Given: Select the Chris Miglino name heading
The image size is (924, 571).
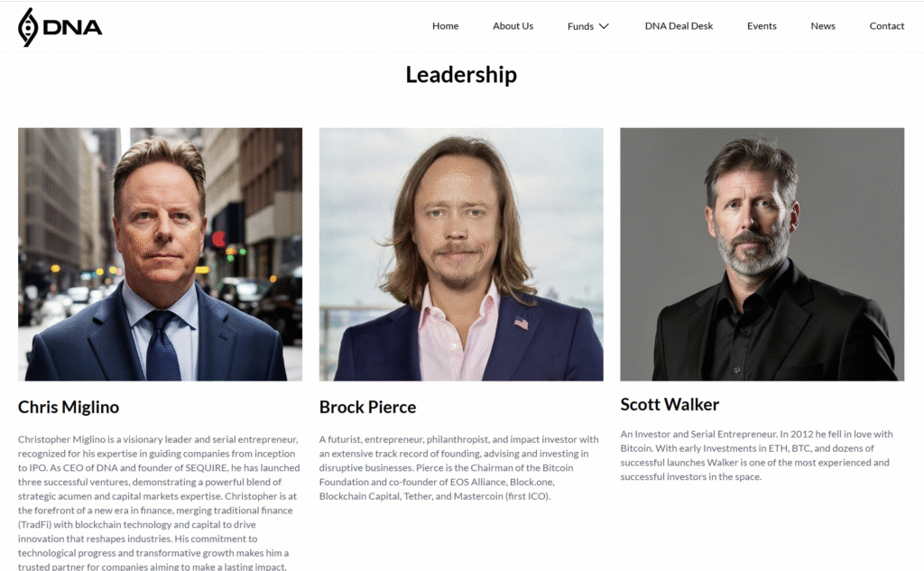Looking at the screenshot, I should (x=69, y=407).
